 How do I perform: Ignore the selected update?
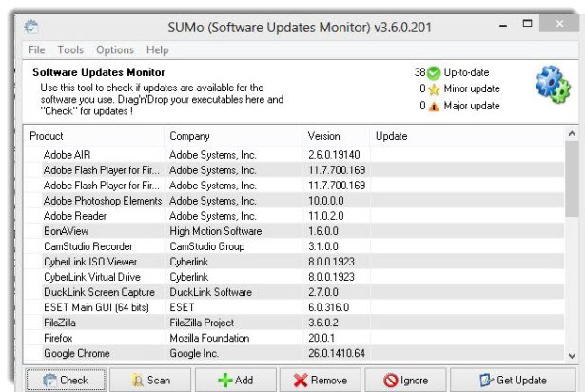point(405,380)
